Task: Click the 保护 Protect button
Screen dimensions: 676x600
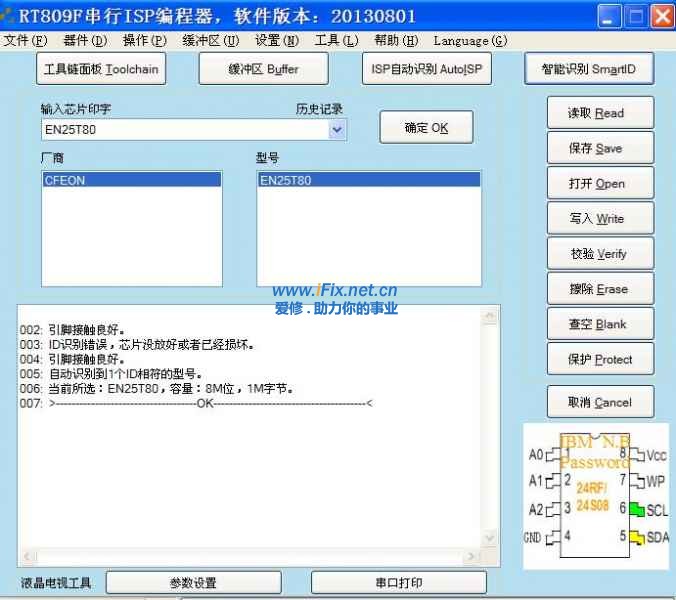Action: coord(600,359)
